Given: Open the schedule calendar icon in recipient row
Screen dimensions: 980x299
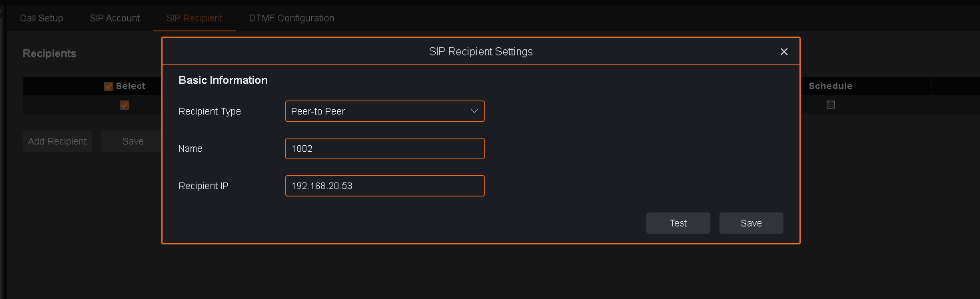Looking at the screenshot, I should pos(830,105).
